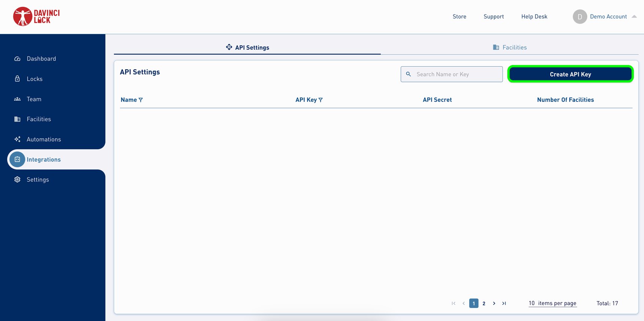644x321 pixels.
Task: Select page 2 in pagination
Action: [x=484, y=303]
